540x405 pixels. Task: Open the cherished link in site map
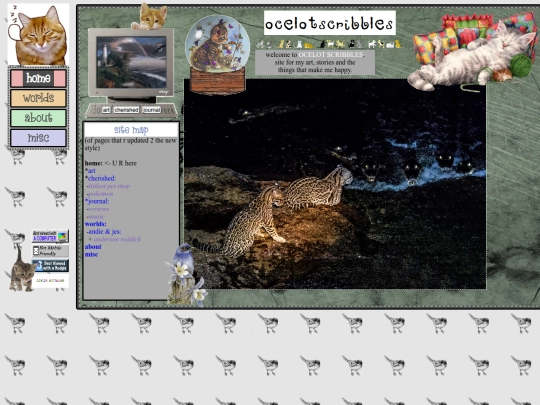(x=102, y=178)
